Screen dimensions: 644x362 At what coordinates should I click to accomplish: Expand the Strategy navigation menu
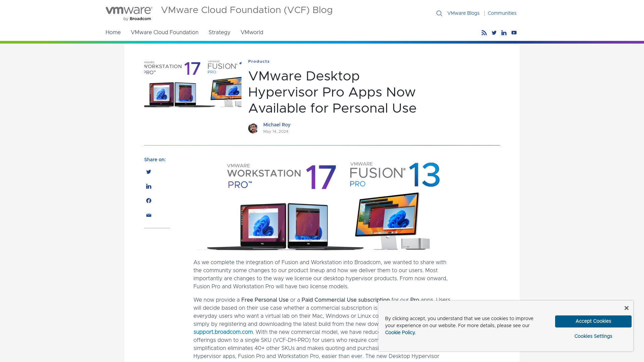point(219,32)
